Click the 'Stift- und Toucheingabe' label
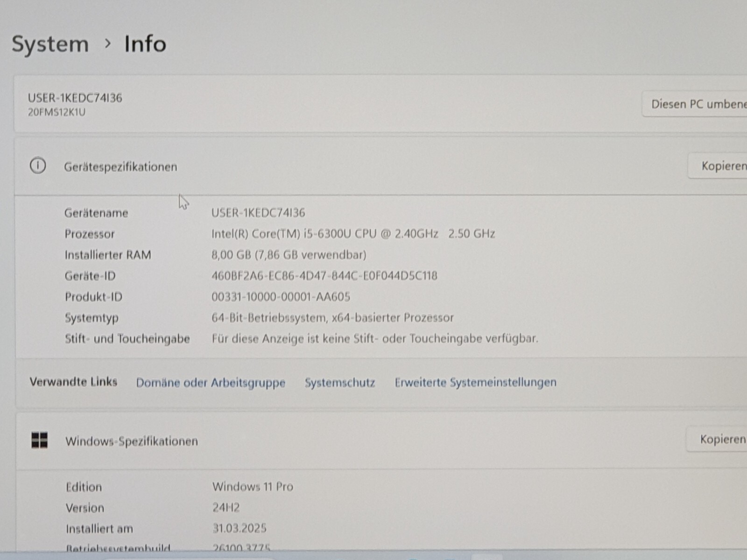Image resolution: width=747 pixels, height=560 pixels. point(127,339)
